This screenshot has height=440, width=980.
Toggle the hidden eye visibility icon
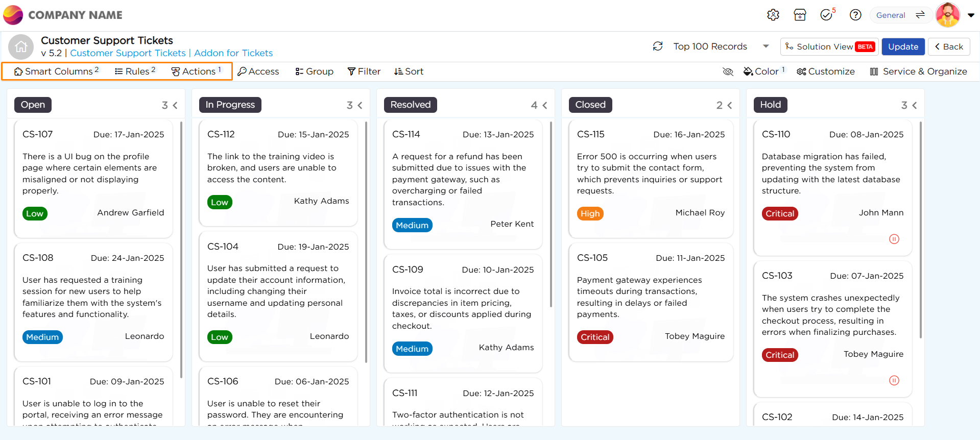tap(728, 71)
